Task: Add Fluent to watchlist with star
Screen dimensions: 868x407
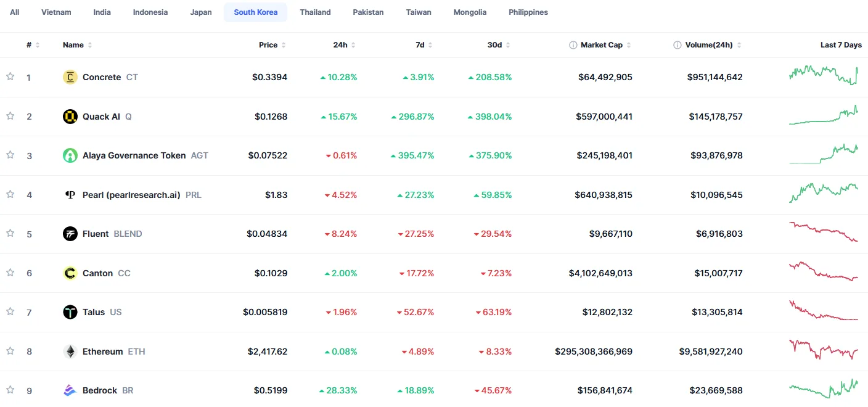Action: [10, 233]
